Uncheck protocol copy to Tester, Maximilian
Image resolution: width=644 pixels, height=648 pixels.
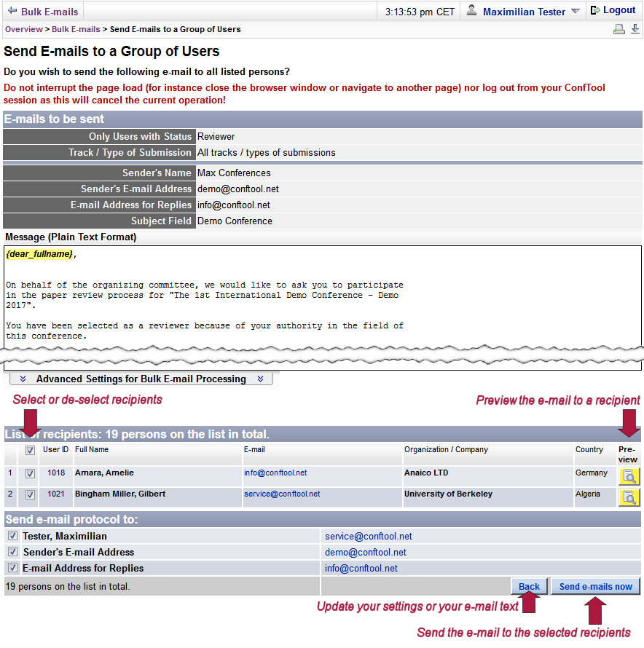[12, 536]
